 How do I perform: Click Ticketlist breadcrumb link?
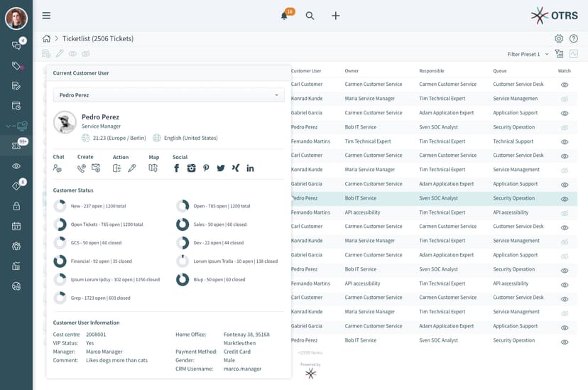point(98,38)
